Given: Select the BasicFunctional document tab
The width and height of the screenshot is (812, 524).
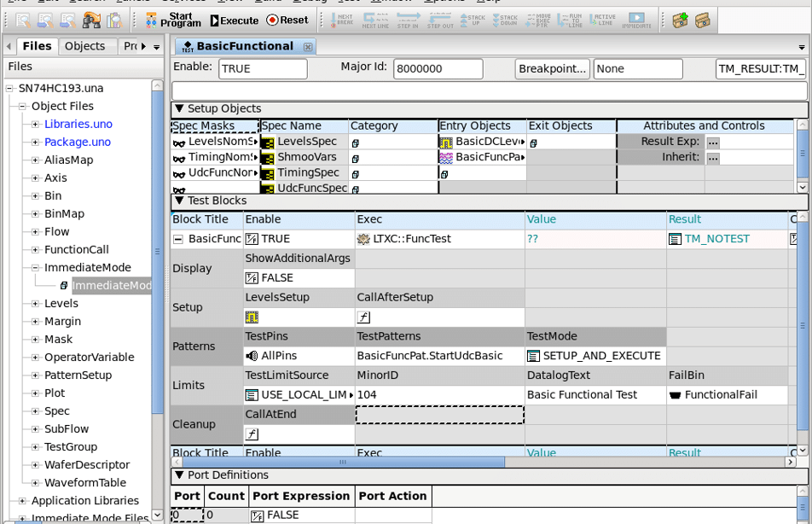Looking at the screenshot, I should [x=244, y=46].
